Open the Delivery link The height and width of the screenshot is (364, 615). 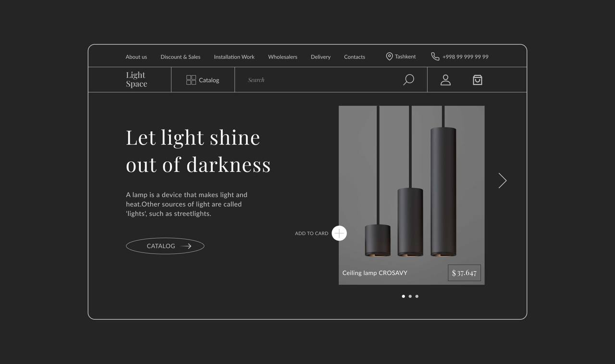pos(320,57)
